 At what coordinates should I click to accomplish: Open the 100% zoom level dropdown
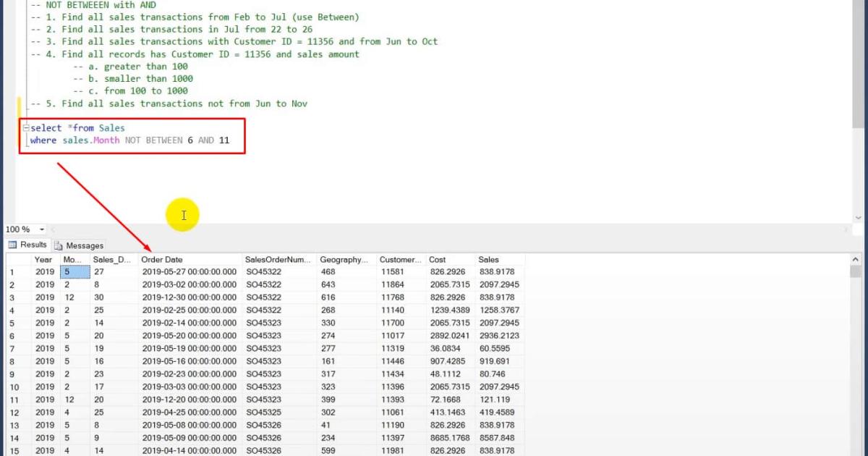(x=40, y=229)
